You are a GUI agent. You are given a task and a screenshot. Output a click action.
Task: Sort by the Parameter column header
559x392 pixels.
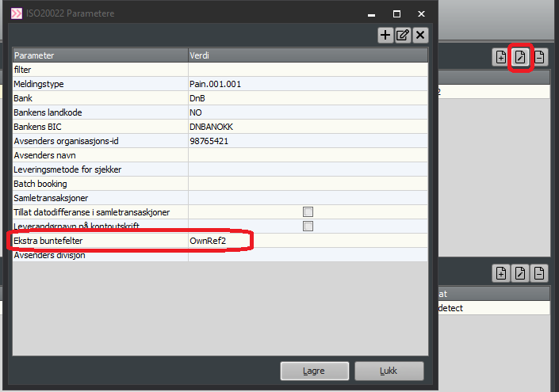100,55
